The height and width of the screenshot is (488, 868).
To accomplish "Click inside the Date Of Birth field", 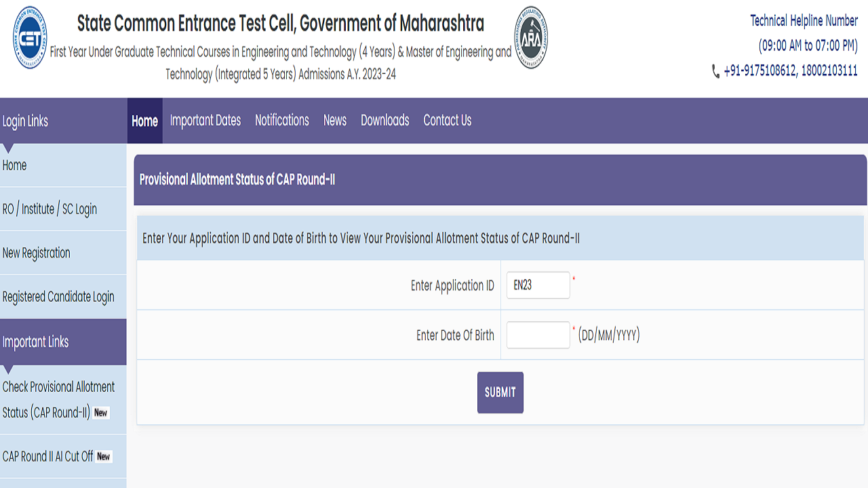I will pyautogui.click(x=538, y=335).
